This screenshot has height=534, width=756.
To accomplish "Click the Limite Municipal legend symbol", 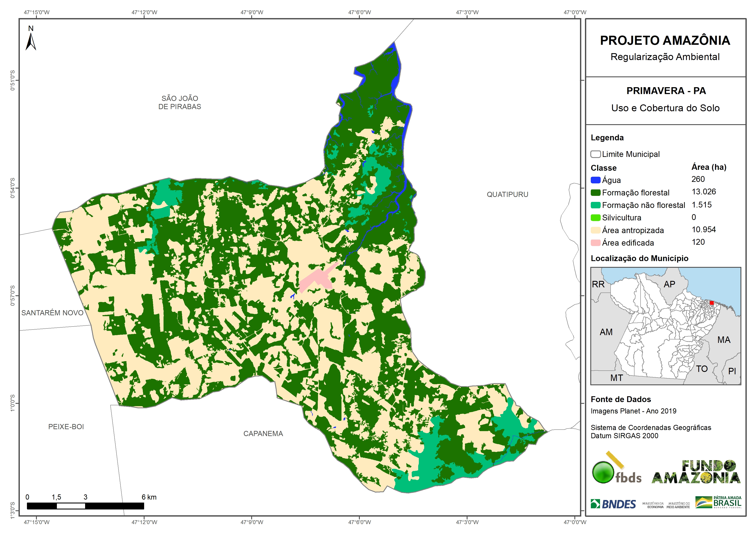I will coord(595,154).
